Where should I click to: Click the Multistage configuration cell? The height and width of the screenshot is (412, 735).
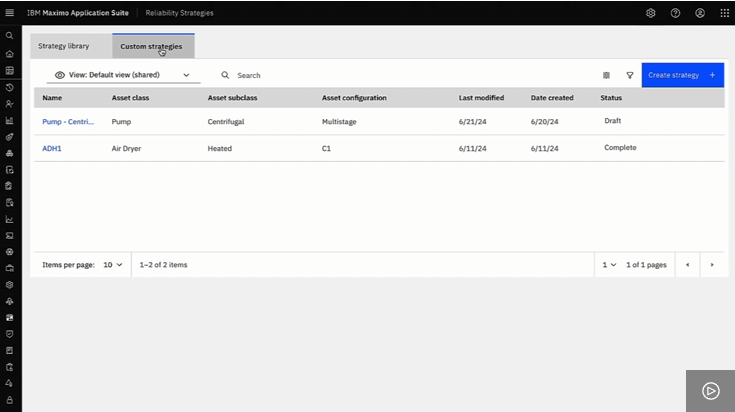point(339,121)
